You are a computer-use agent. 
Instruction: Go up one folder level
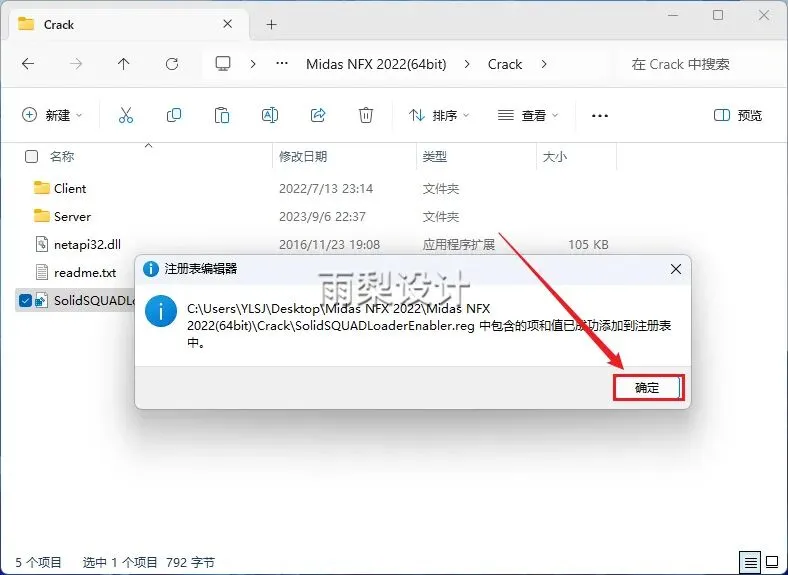(124, 64)
